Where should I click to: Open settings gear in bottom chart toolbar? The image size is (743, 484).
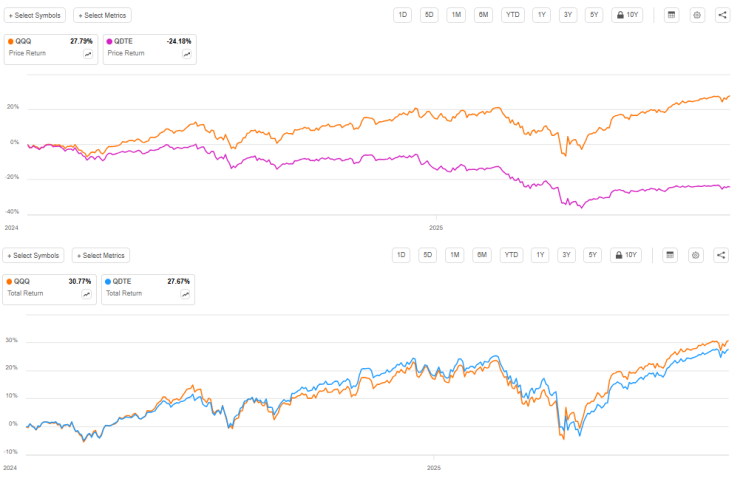pyautogui.click(x=695, y=255)
